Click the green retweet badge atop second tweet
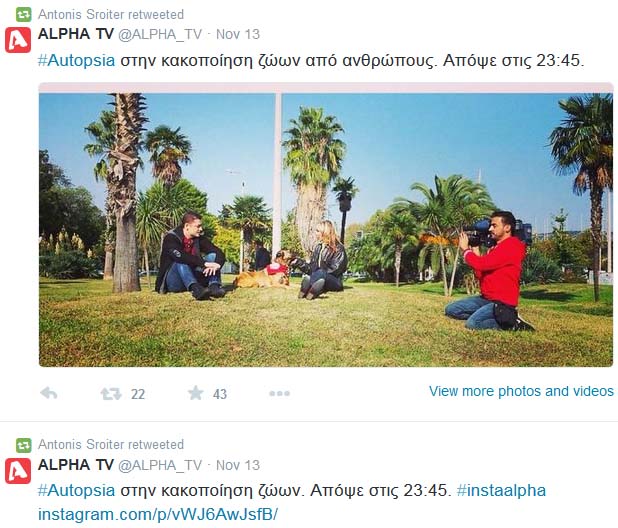Screen dimensions: 618x528 (23, 445)
